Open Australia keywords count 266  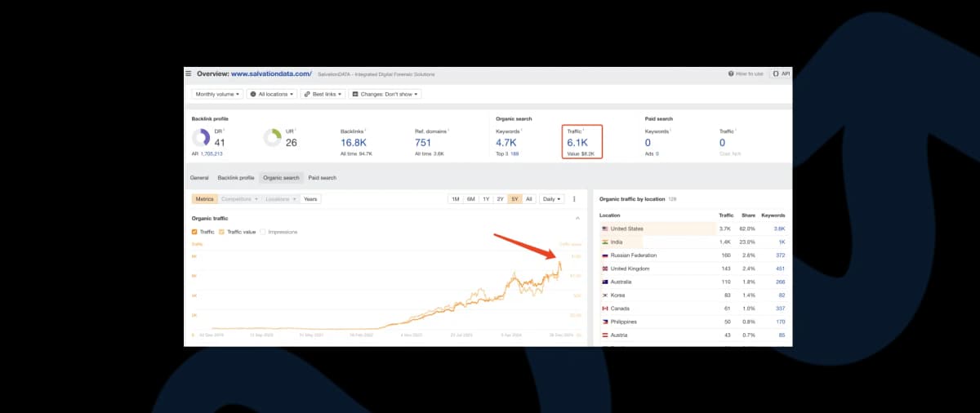point(780,282)
